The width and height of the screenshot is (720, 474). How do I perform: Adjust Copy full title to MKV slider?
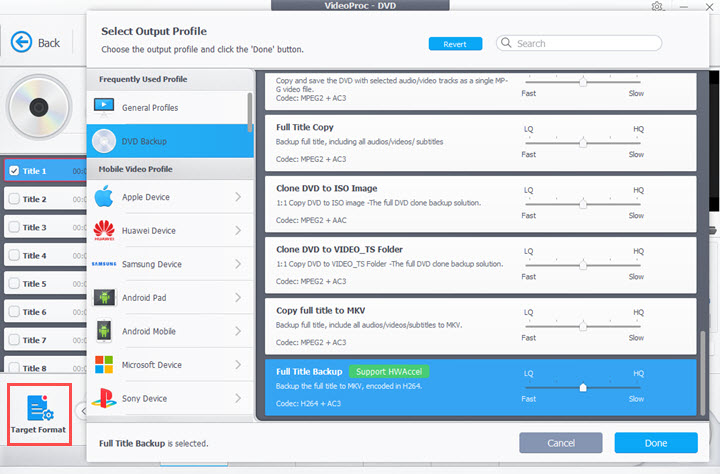(582, 326)
